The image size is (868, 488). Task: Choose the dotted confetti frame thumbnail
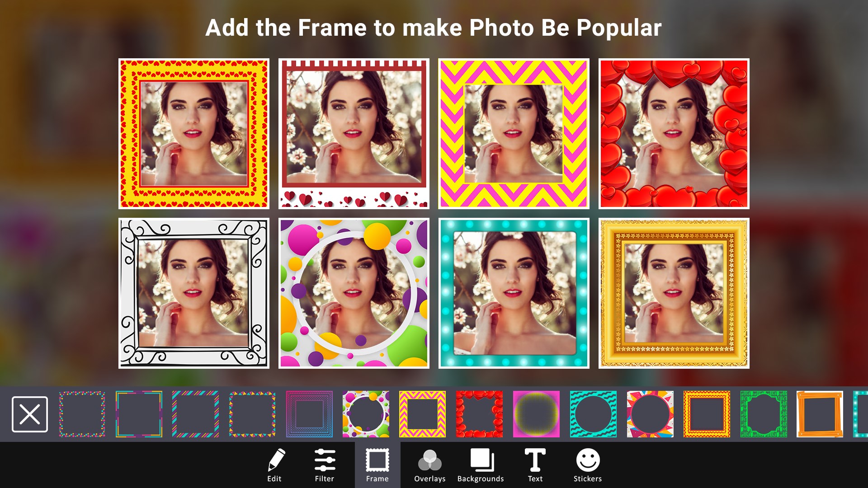coord(82,414)
